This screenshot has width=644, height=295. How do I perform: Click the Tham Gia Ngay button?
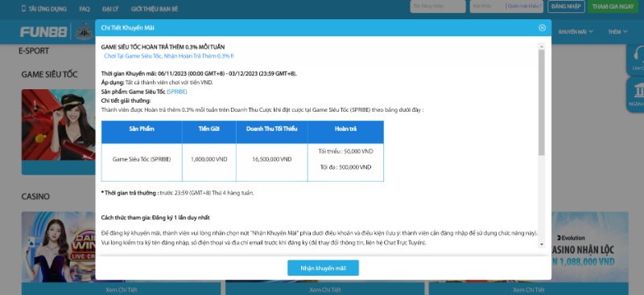(x=613, y=6)
